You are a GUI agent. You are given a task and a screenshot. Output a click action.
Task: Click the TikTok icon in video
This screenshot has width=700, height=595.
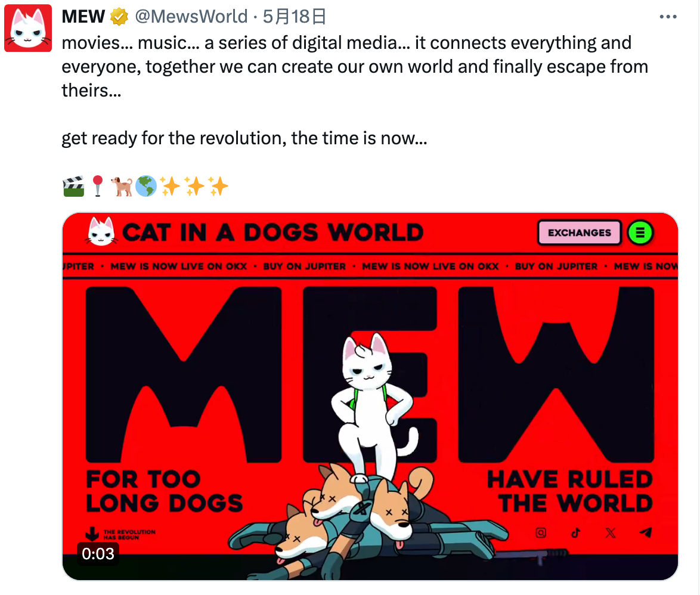tap(575, 532)
